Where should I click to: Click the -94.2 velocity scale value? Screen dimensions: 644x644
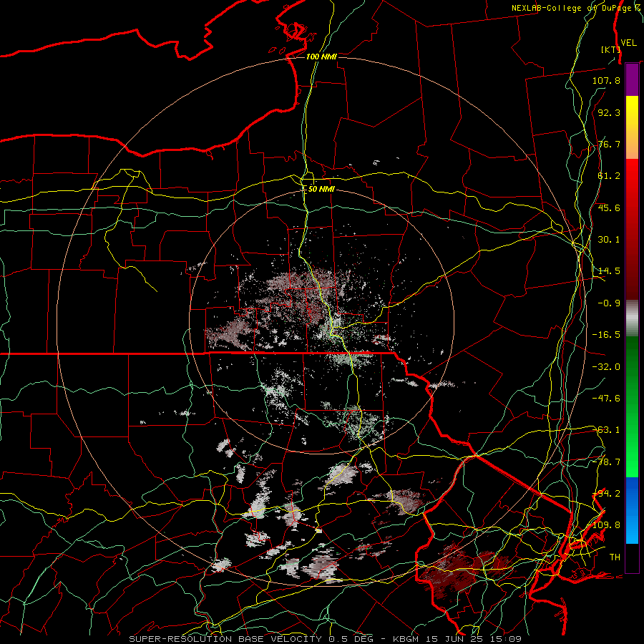click(606, 494)
